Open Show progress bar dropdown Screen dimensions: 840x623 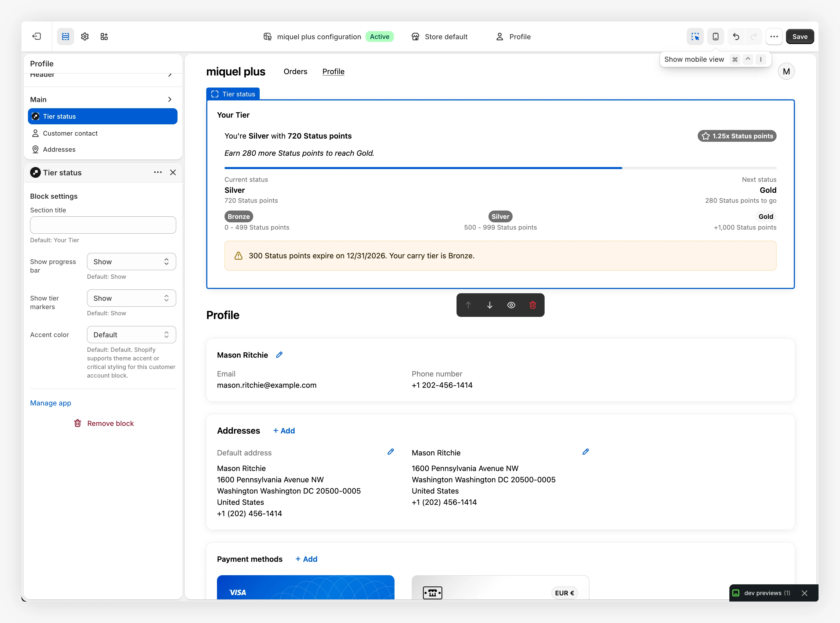tap(132, 262)
